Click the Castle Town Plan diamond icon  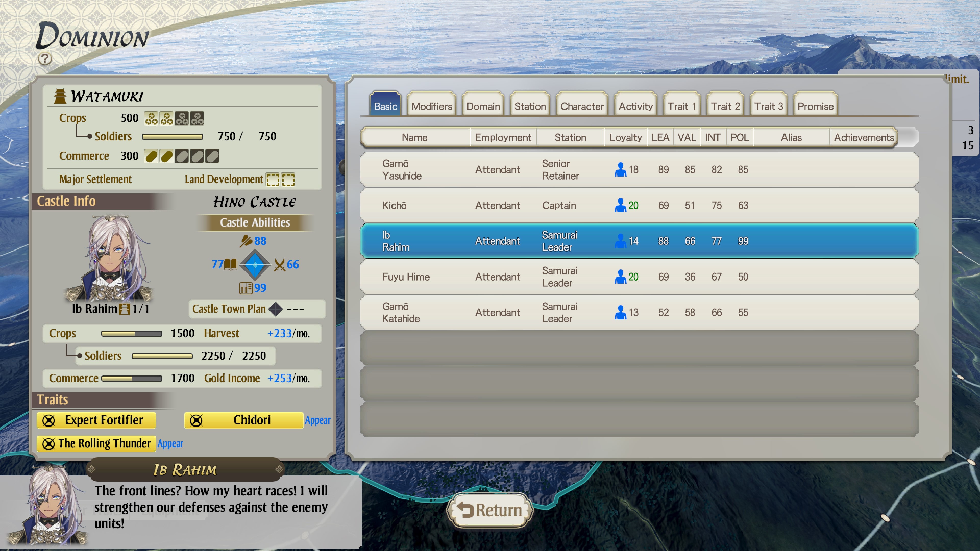275,309
